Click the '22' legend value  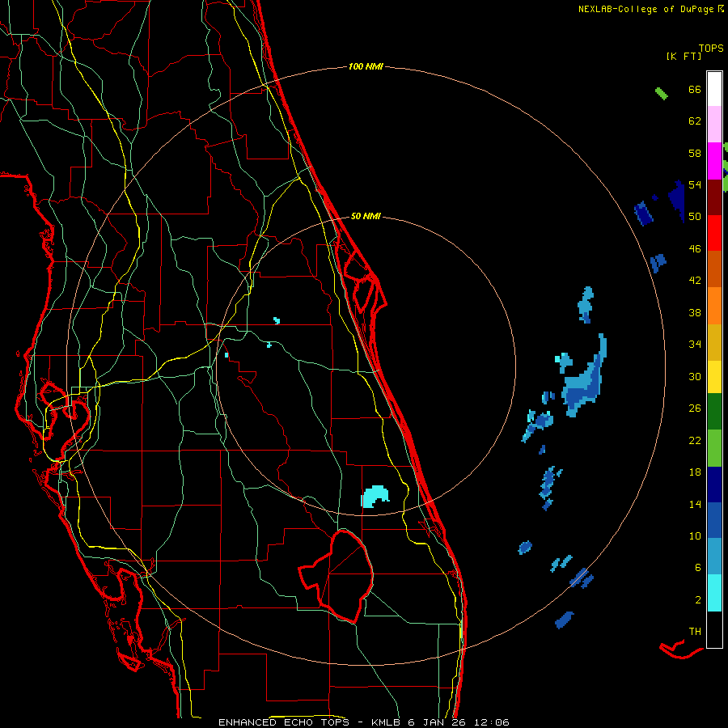[695, 440]
